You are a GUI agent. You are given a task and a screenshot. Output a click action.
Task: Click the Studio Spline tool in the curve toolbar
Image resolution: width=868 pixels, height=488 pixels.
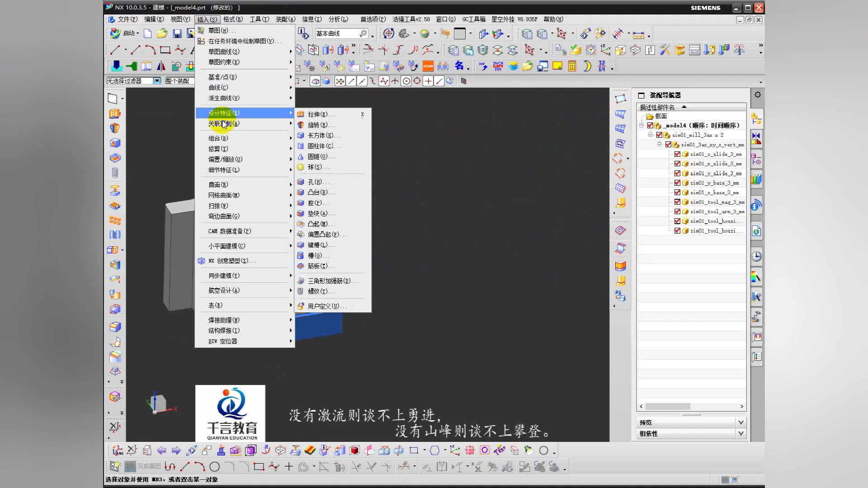coord(180,50)
